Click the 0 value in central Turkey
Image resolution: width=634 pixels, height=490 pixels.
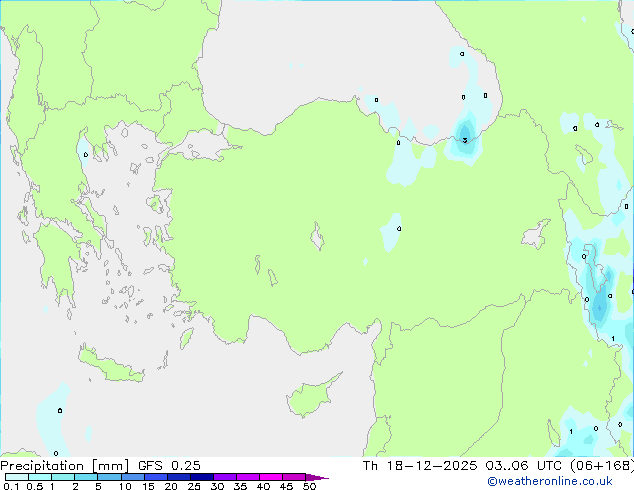[399, 229]
